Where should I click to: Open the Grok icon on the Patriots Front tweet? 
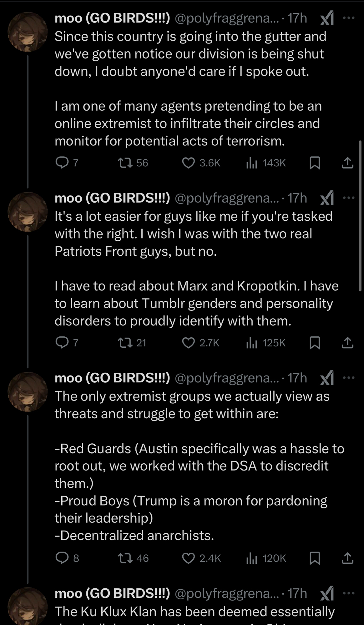pyautogui.click(x=327, y=198)
